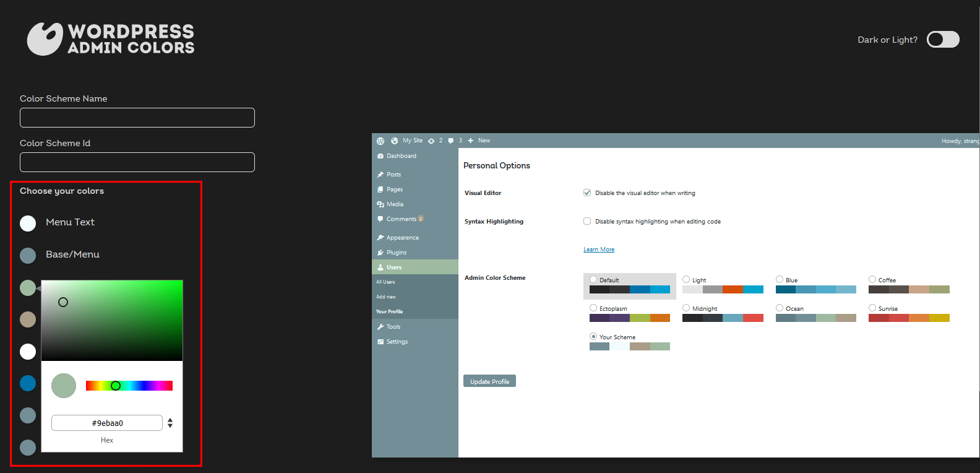Image resolution: width=980 pixels, height=473 pixels.
Task: Click the rainbow hue slider bar
Action: (129, 386)
